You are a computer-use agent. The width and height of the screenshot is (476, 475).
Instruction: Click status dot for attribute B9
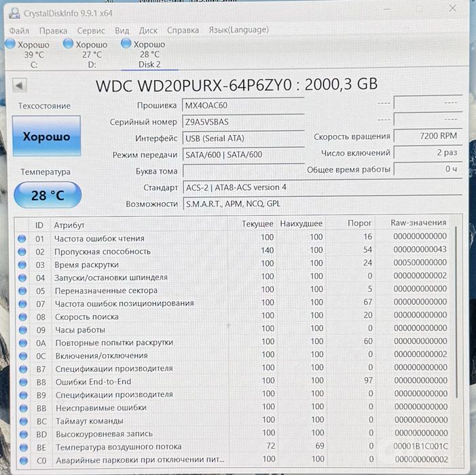pos(23,395)
